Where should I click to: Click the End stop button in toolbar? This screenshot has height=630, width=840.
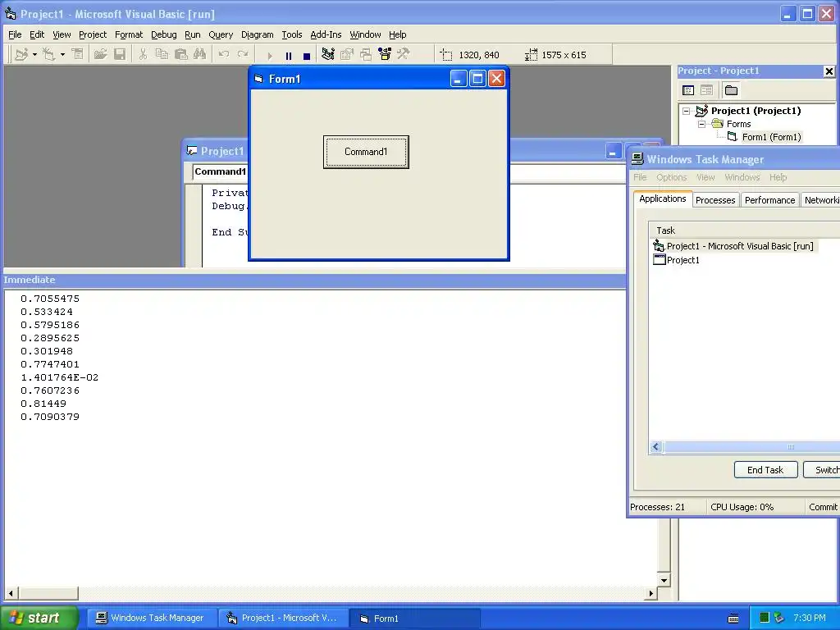coord(307,55)
